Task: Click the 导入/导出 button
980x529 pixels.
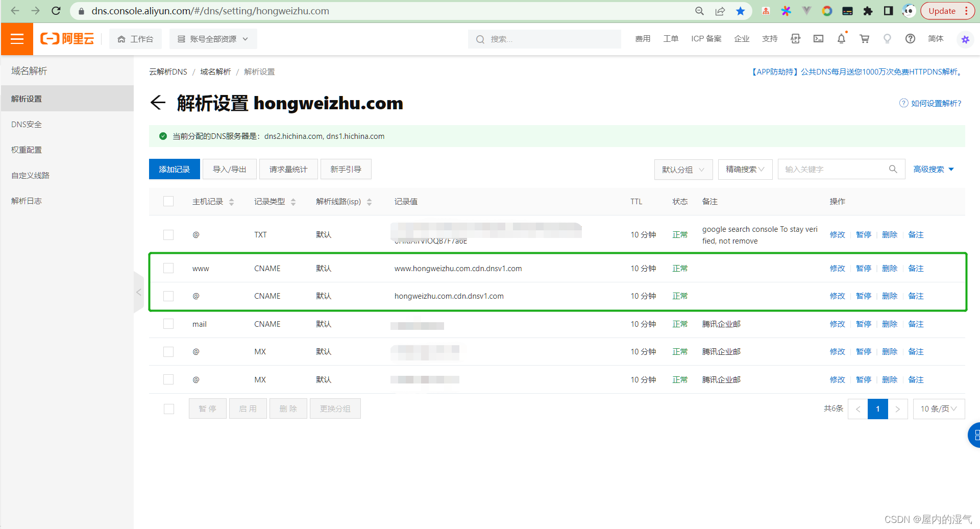Action: [x=230, y=169]
